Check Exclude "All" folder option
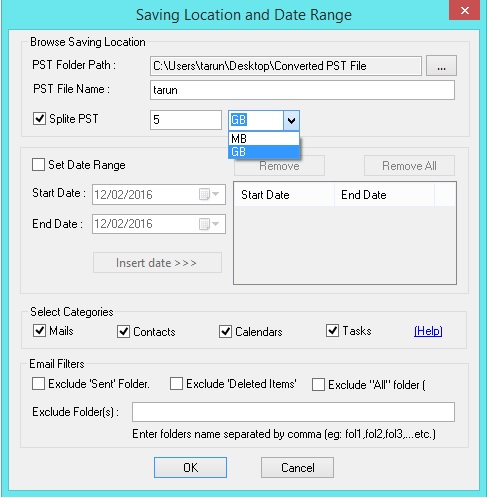487x498 pixels. [318, 384]
